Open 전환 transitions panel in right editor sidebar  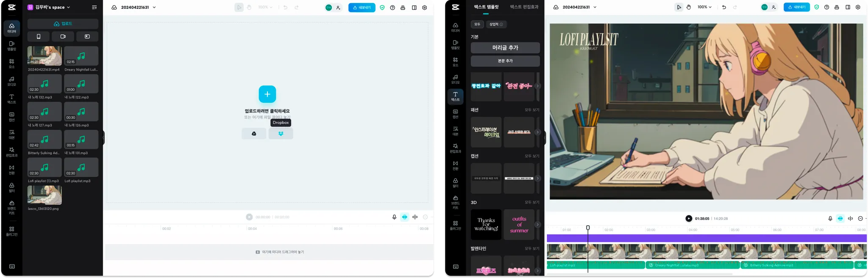(455, 165)
